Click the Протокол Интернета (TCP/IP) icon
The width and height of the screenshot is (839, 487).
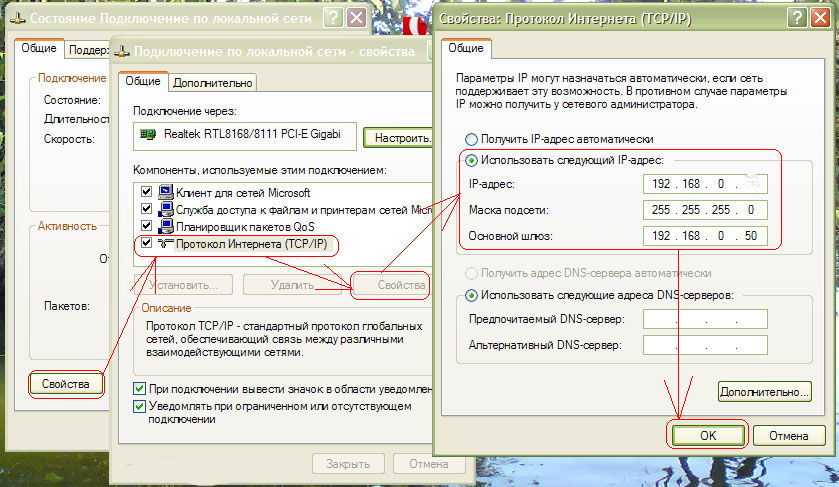coord(166,243)
